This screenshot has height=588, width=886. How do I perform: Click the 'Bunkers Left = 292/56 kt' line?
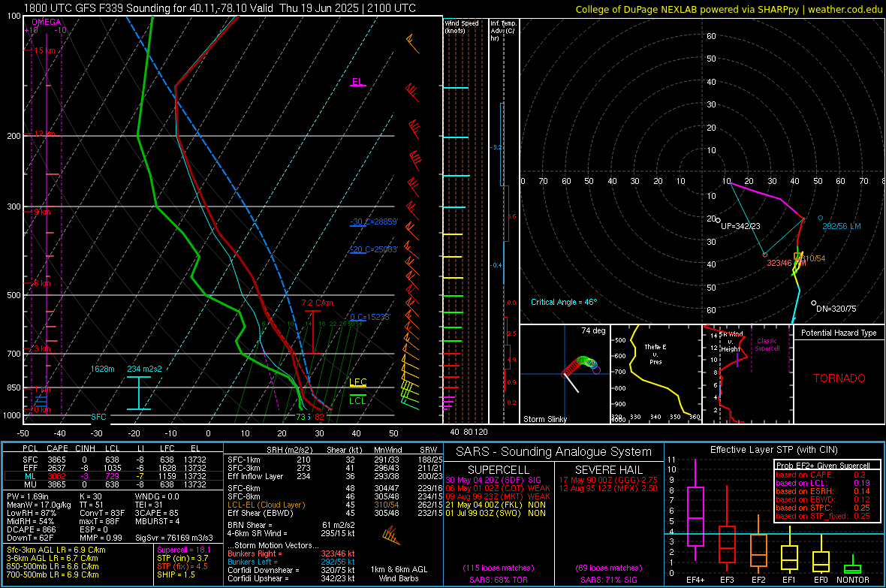[291, 562]
